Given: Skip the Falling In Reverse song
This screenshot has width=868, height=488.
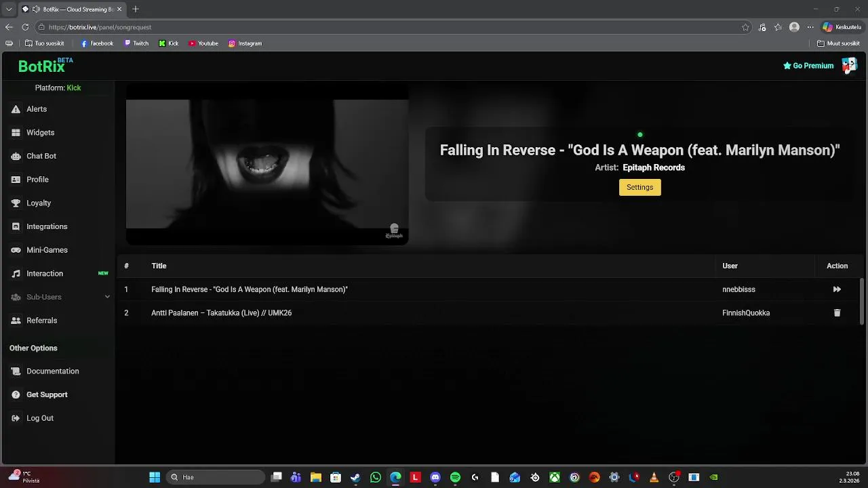Looking at the screenshot, I should coord(837,289).
